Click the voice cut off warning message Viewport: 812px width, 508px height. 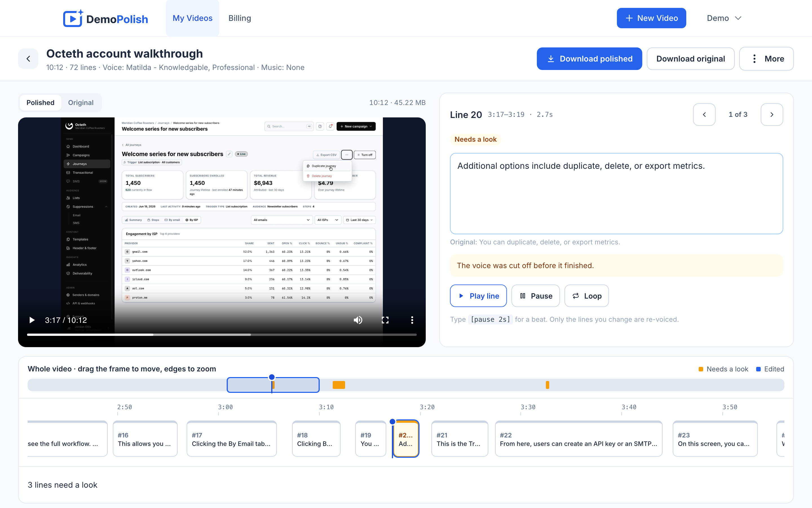(x=616, y=265)
